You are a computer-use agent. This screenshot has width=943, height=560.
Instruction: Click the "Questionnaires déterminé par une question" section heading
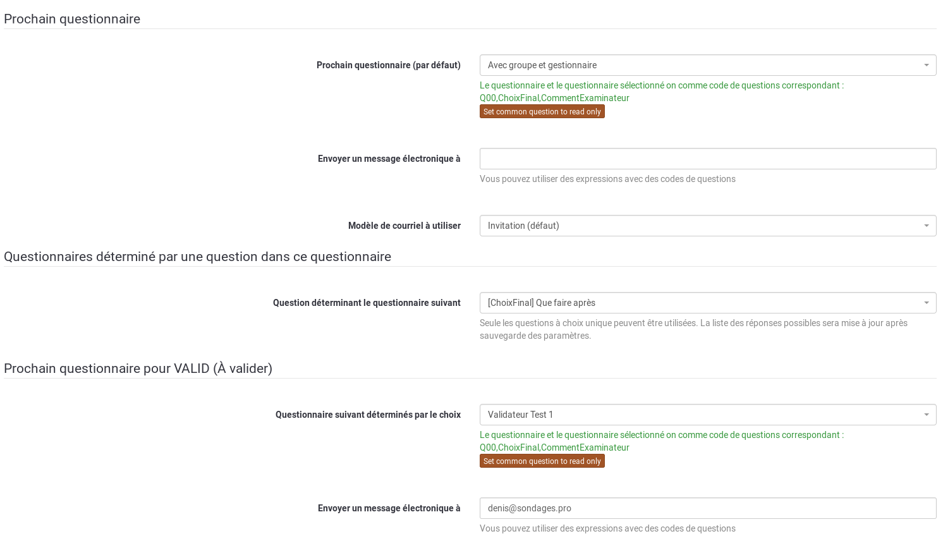(x=197, y=257)
